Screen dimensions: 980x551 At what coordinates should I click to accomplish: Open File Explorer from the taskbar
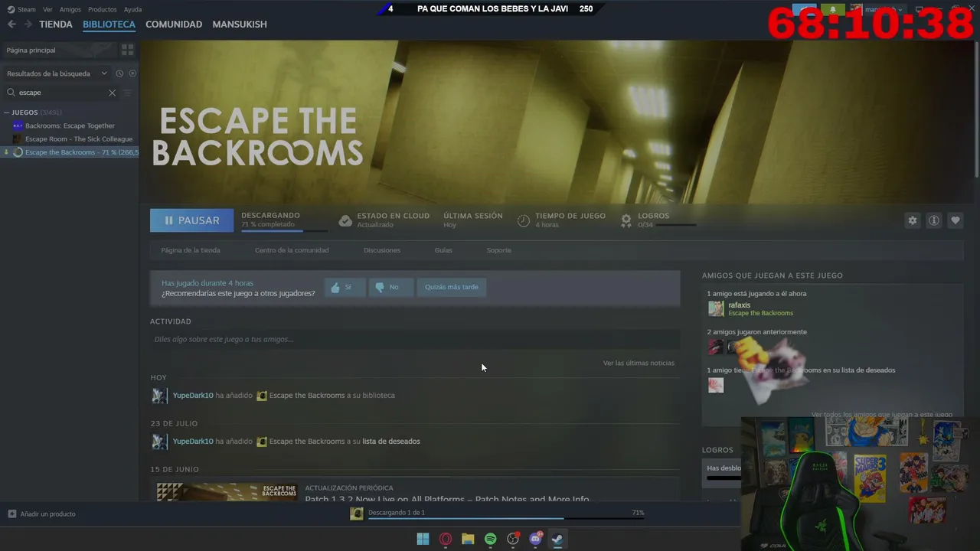468,539
